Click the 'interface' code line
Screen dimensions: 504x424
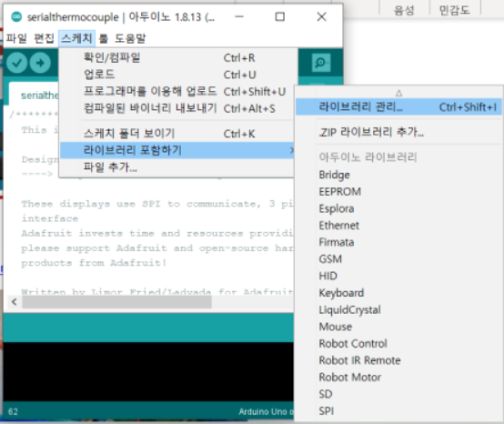50,218
